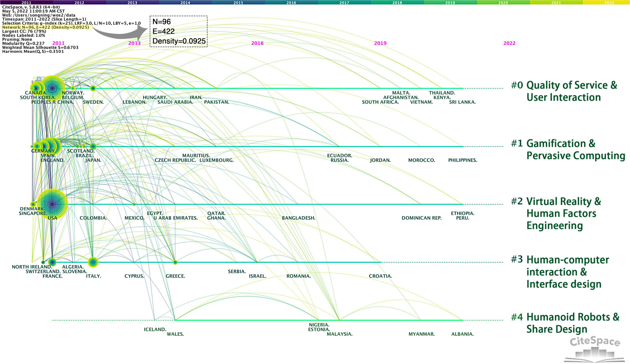Click the JORDAN label
Screen dimensions: 630x364
pyautogui.click(x=380, y=160)
